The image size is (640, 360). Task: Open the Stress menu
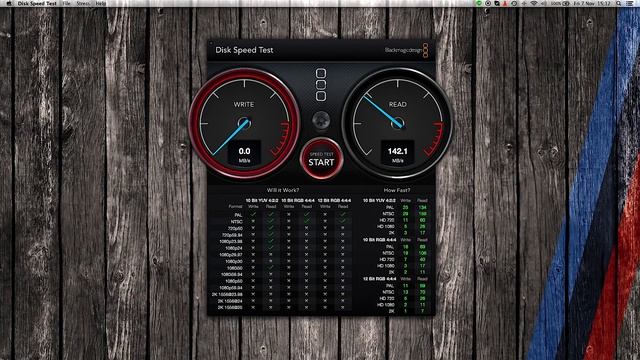tap(83, 3)
